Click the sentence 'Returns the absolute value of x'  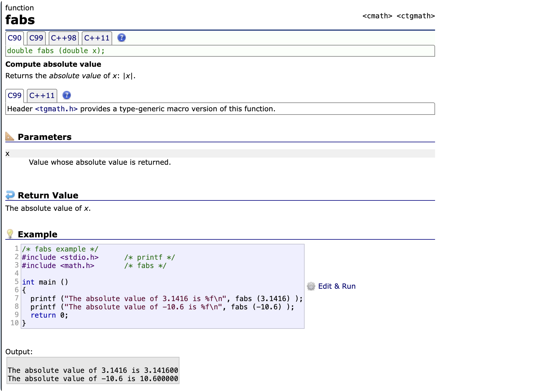point(70,76)
